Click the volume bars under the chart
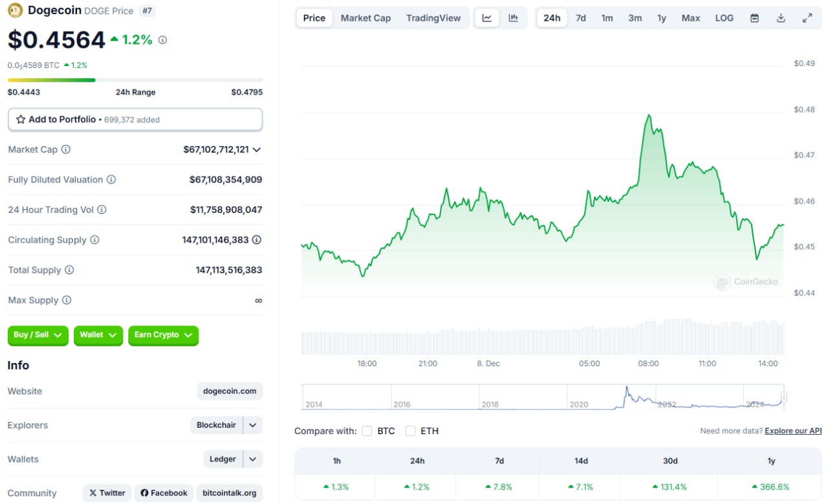The height and width of the screenshot is (504, 828). [x=542, y=336]
